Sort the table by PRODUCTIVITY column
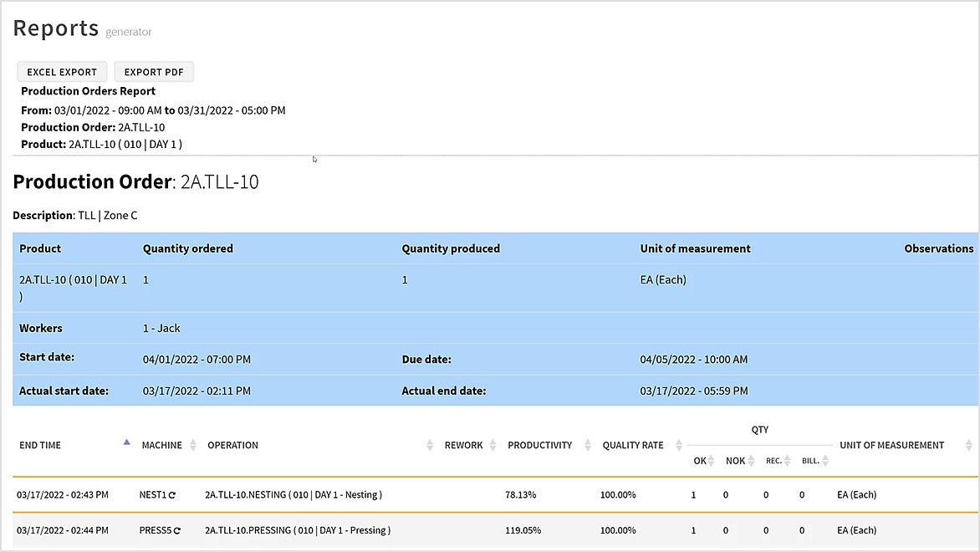980x552 pixels. [x=587, y=444]
